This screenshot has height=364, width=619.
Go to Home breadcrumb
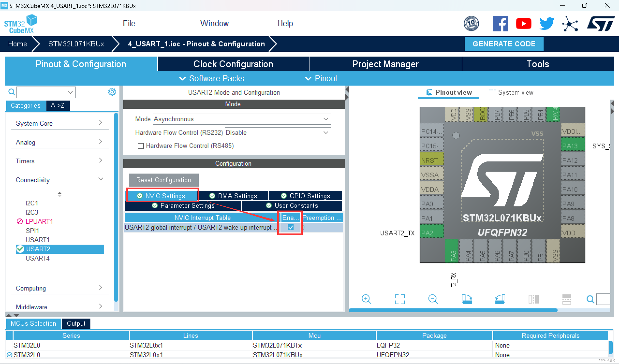point(17,44)
